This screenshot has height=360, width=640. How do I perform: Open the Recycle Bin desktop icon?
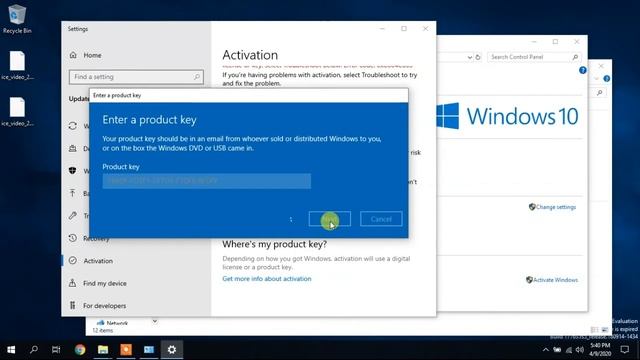click(x=17, y=18)
